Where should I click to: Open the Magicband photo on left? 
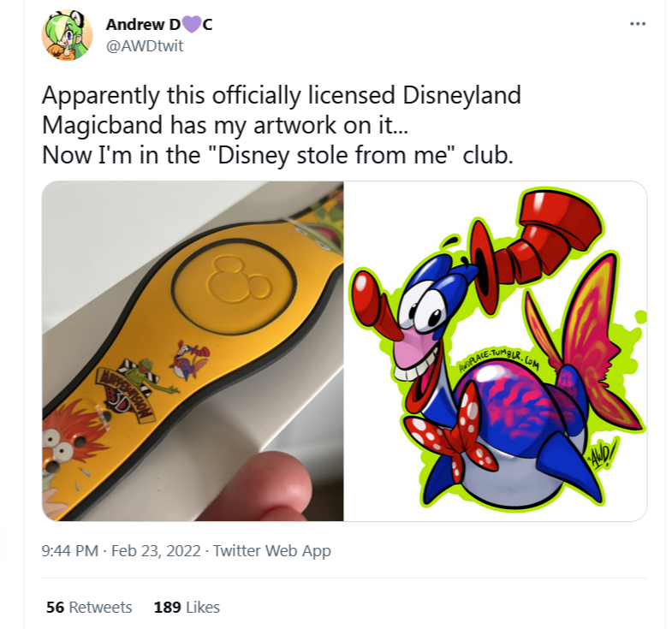tap(193, 351)
